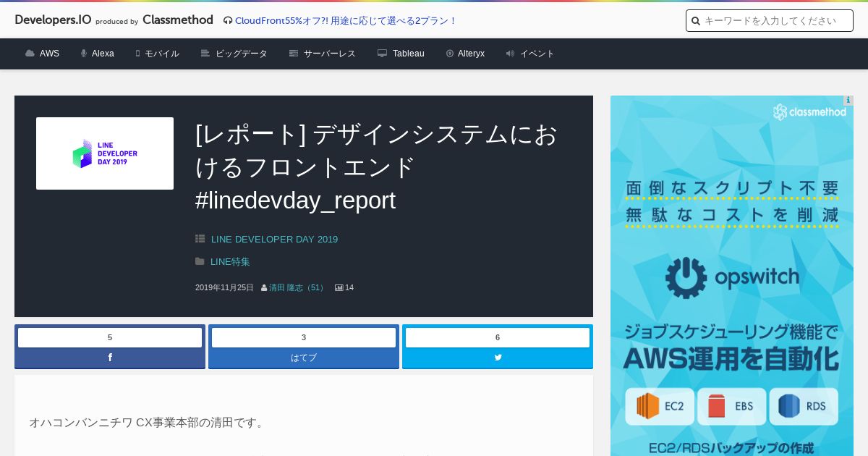The image size is (868, 456).
Task: Click the cloud icon next to AWS
Action: point(30,54)
